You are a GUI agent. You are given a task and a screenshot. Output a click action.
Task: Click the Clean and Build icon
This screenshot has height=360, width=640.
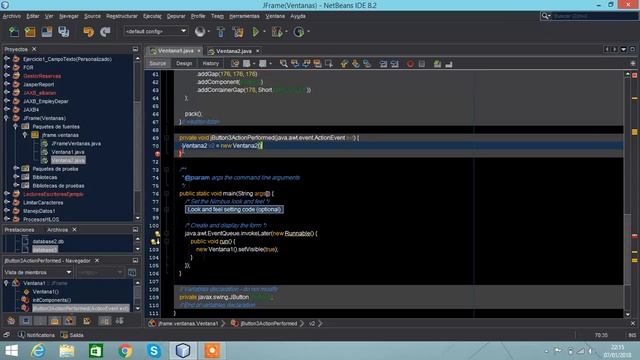click(x=238, y=31)
